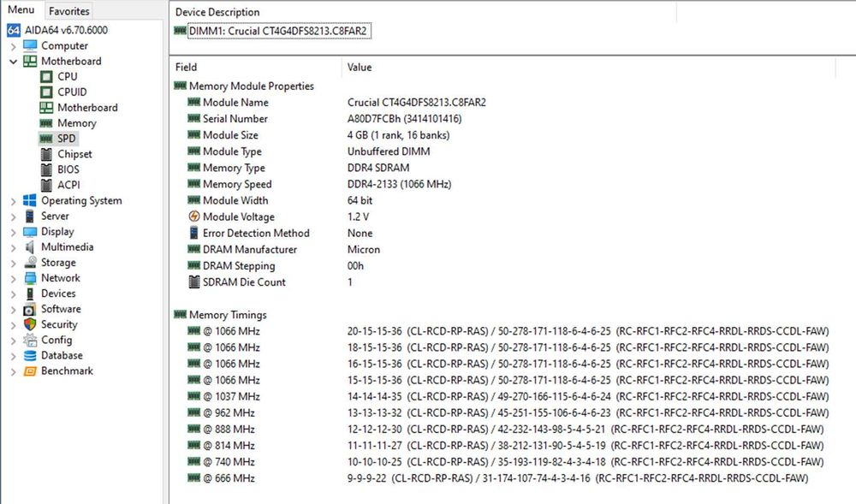Select the CPUID chip icon
Image resolution: width=856 pixels, height=504 pixels.
coord(46,92)
